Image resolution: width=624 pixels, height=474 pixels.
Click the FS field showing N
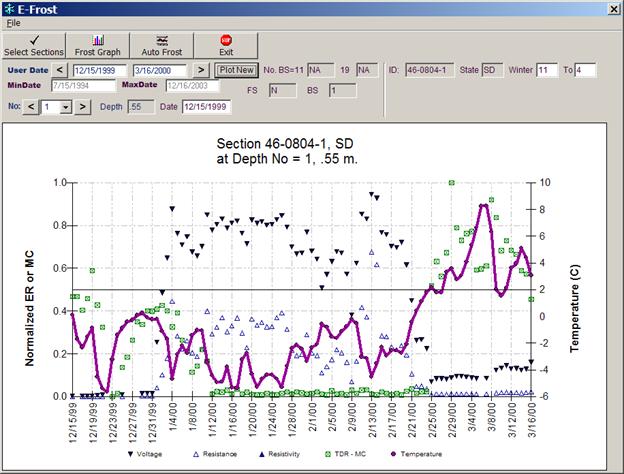pyautogui.click(x=283, y=90)
